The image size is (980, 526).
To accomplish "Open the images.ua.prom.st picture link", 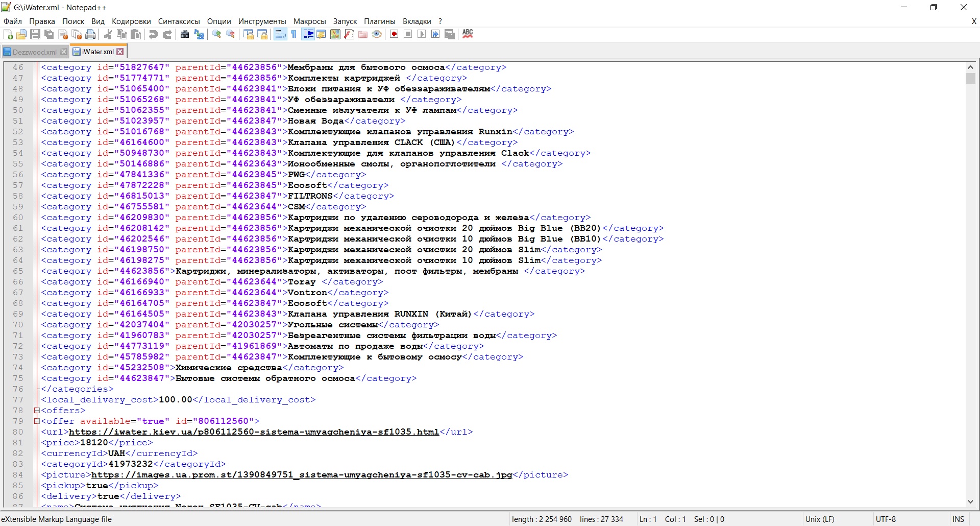I will point(302,475).
